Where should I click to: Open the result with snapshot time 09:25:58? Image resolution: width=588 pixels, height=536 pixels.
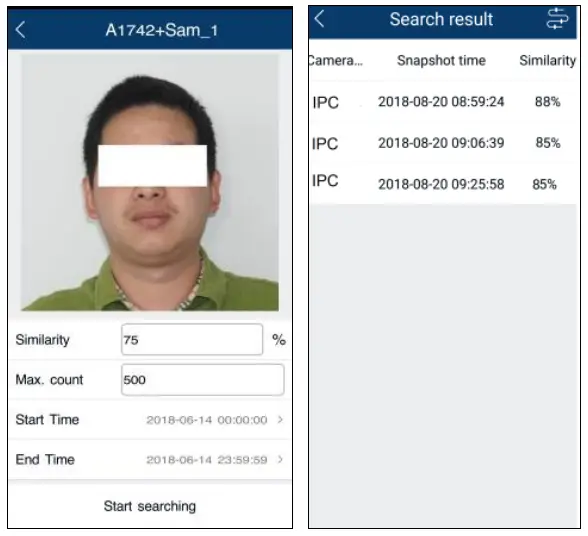442,184
